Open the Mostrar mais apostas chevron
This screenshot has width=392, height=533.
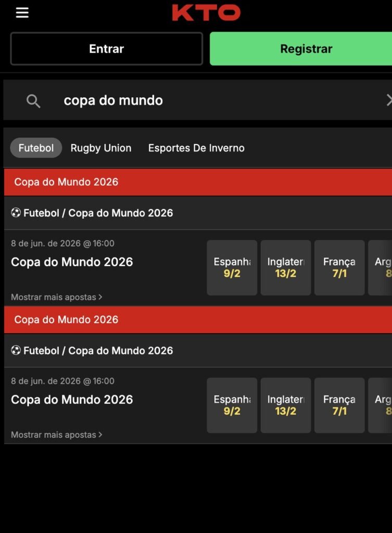pyautogui.click(x=99, y=297)
